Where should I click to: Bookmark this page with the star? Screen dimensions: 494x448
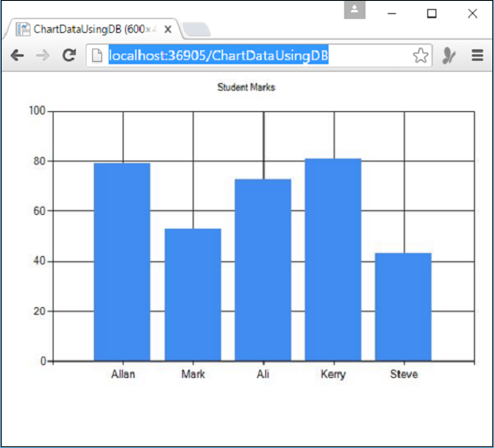421,56
